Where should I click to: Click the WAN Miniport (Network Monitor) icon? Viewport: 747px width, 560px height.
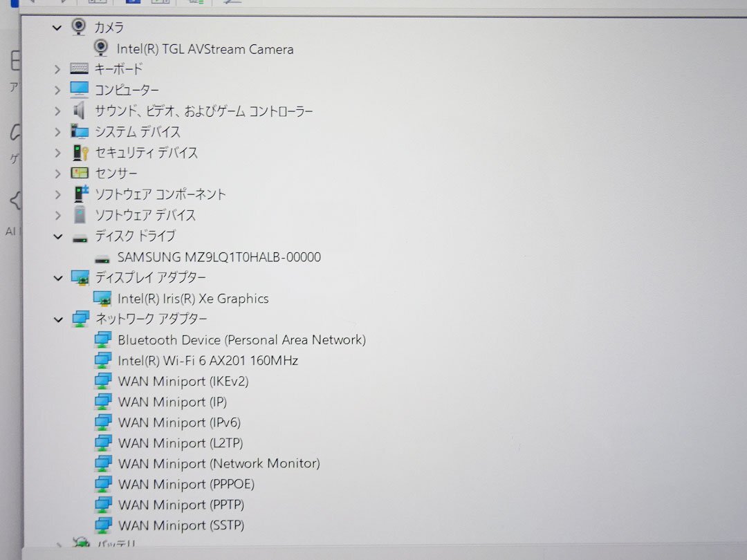click(103, 463)
